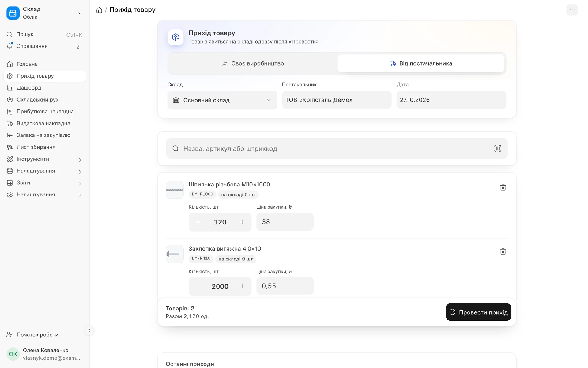The width and height of the screenshot is (588, 368).
Task: Click the Шпилька різьбова product thumbnail
Action: coord(175,190)
